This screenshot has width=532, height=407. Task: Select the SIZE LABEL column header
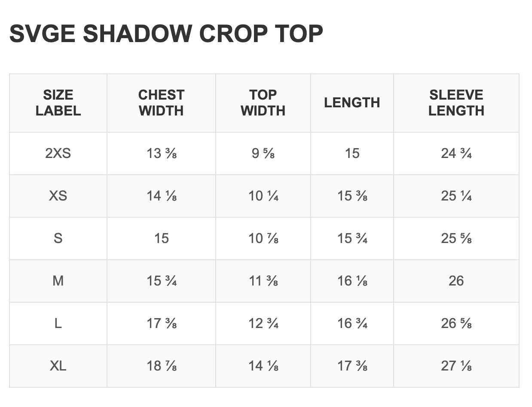tap(58, 103)
